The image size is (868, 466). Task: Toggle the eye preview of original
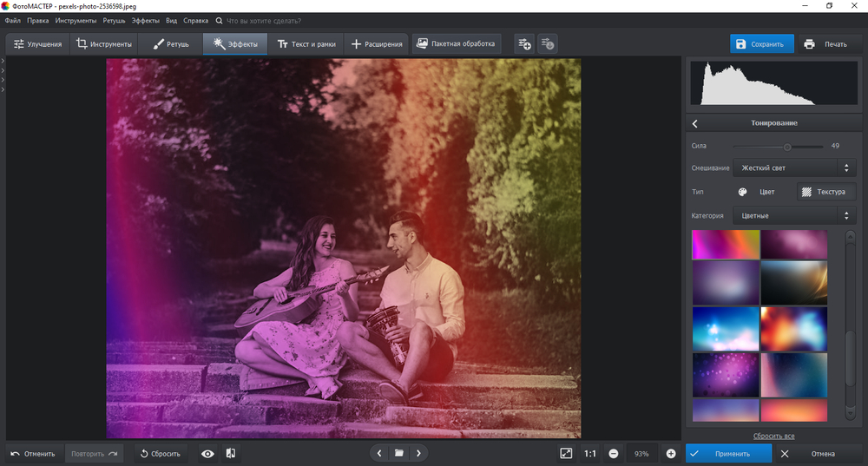point(207,453)
